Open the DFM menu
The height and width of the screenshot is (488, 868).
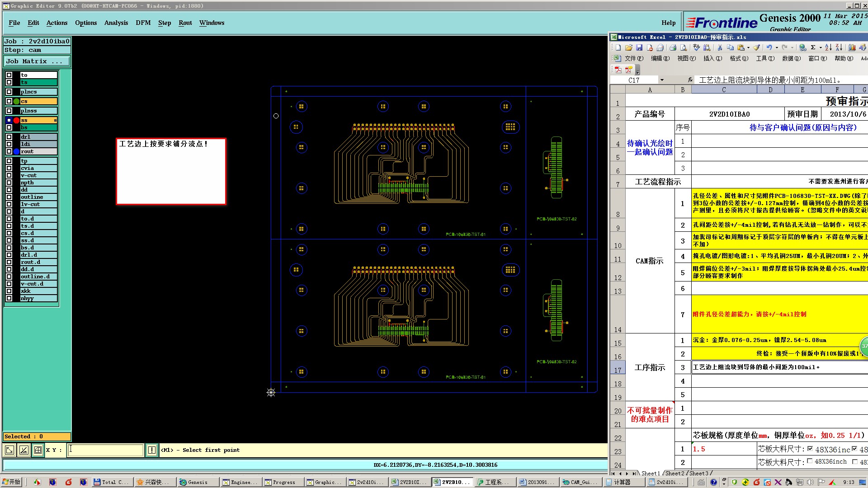143,23
